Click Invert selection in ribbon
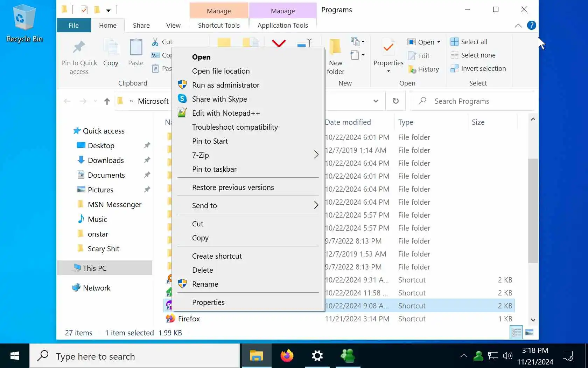Screen dimensions: 588x368 (478, 68)
